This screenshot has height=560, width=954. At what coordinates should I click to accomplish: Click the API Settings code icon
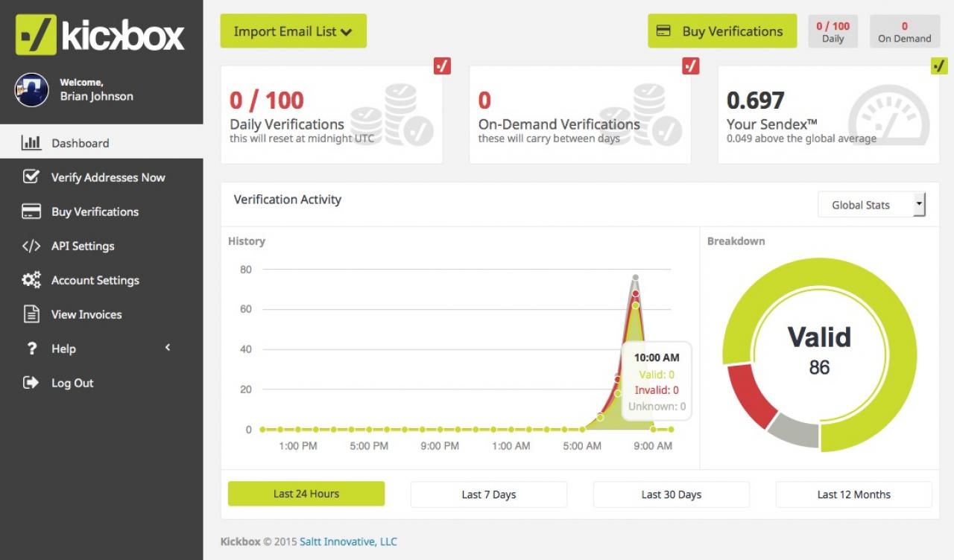31,245
